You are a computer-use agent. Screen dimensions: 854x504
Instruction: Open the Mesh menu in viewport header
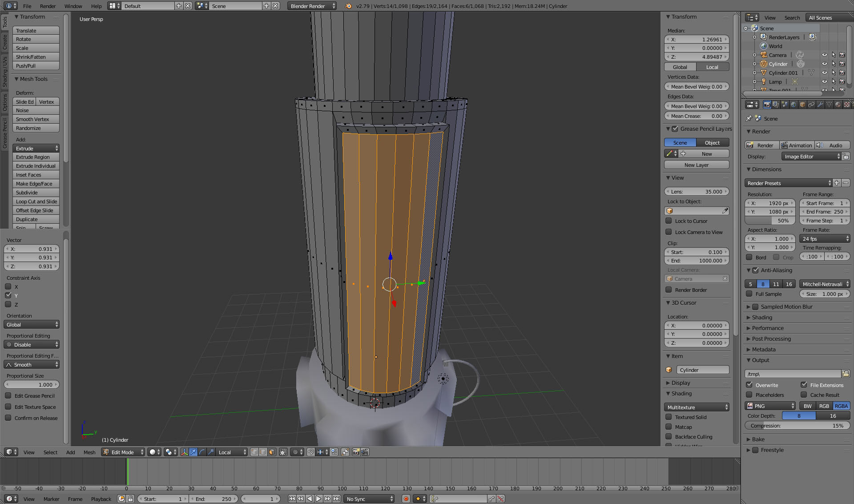tap(89, 452)
